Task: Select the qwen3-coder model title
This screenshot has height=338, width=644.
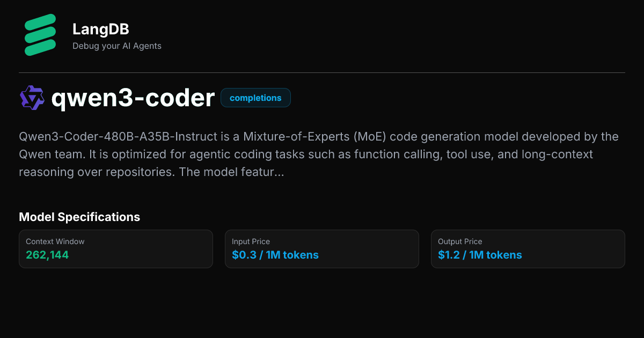Action: [x=133, y=98]
